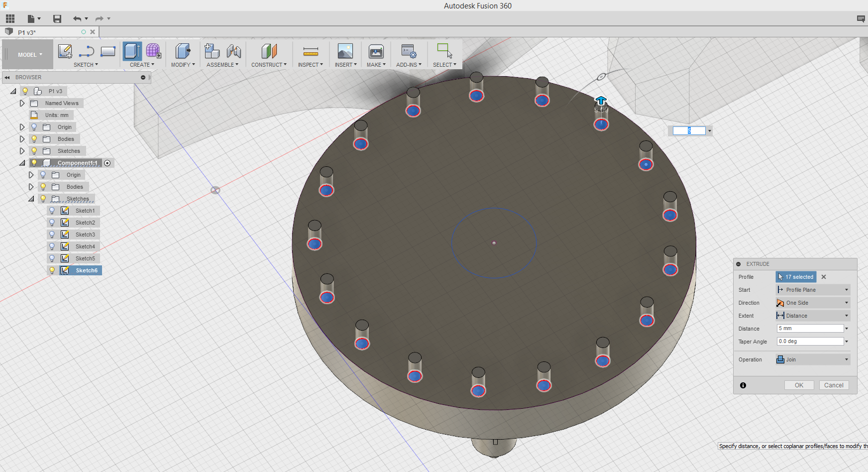The image size is (868, 472).
Task: Click the Extrude dialog info icon
Action: click(x=743, y=385)
